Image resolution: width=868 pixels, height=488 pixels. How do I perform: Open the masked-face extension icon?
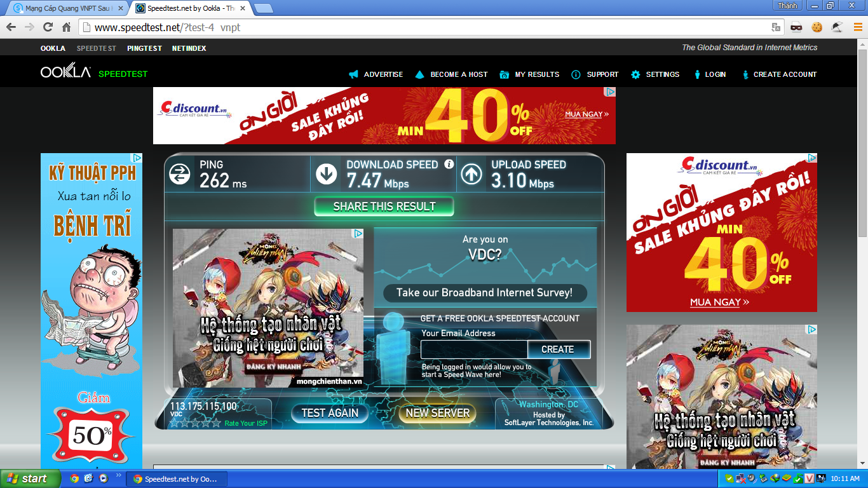(796, 27)
